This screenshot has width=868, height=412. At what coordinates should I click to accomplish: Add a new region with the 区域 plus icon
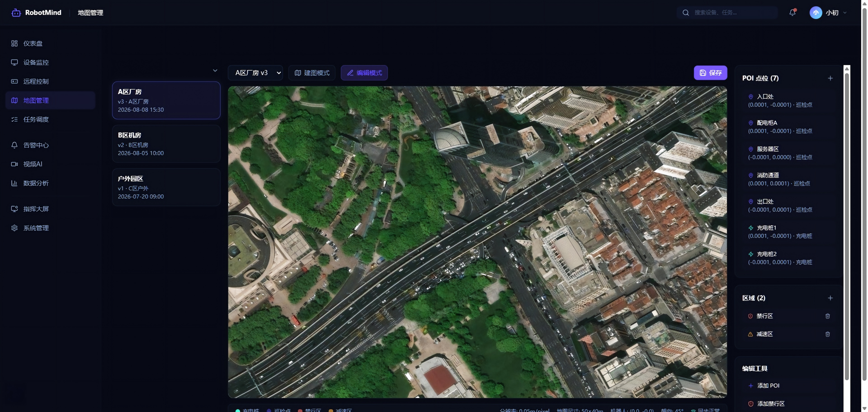pyautogui.click(x=830, y=298)
